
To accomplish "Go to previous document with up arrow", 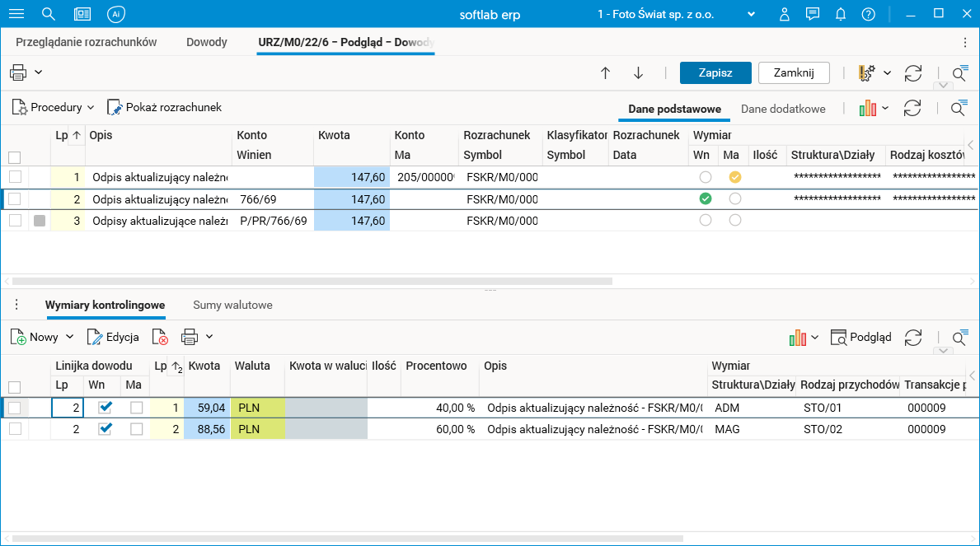I will [605, 73].
